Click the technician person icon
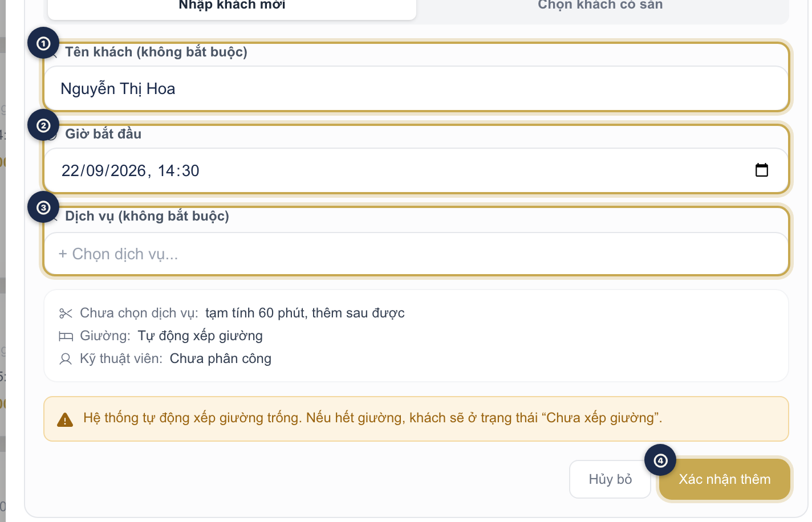This screenshot has width=812, height=522. 66,359
